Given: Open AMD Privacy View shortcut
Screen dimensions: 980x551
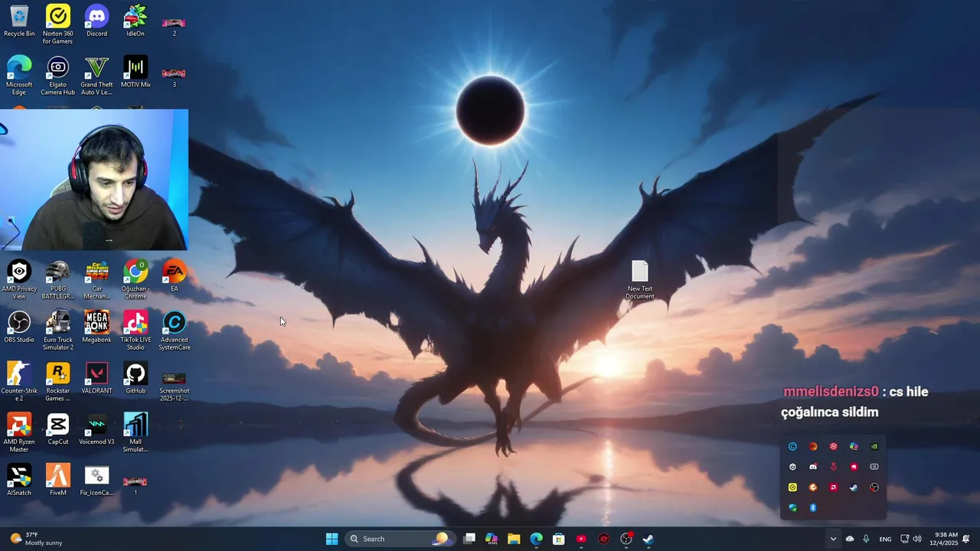Looking at the screenshot, I should 19,279.
